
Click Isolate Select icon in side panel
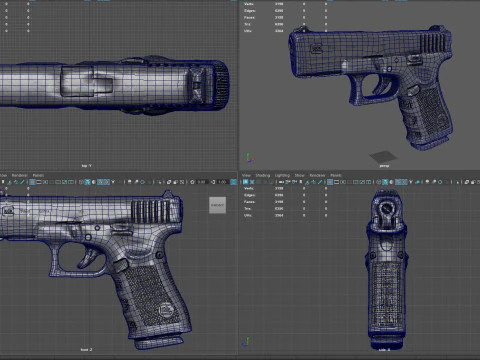pos(457,182)
